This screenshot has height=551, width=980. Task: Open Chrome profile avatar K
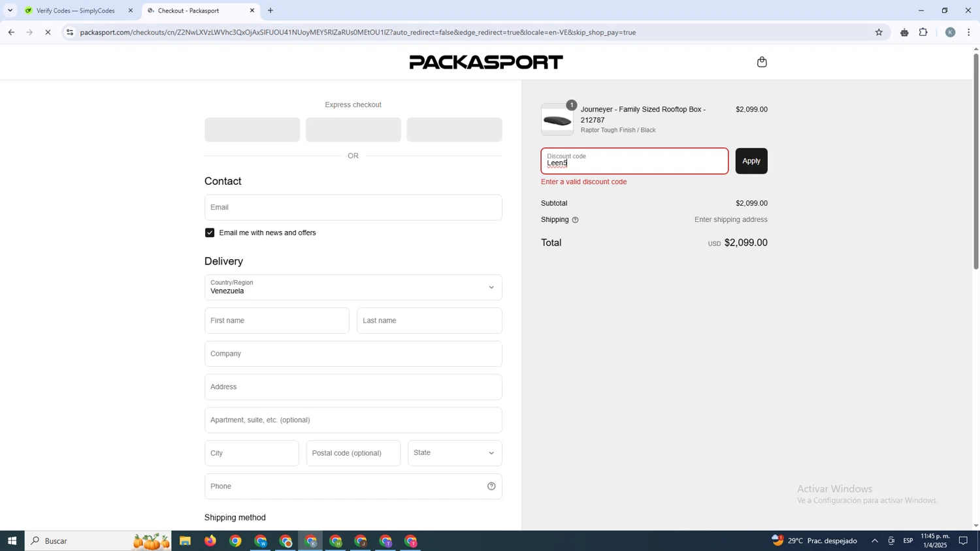click(x=950, y=32)
